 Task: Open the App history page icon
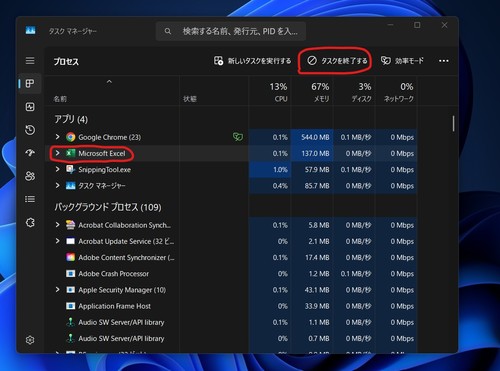point(30,130)
